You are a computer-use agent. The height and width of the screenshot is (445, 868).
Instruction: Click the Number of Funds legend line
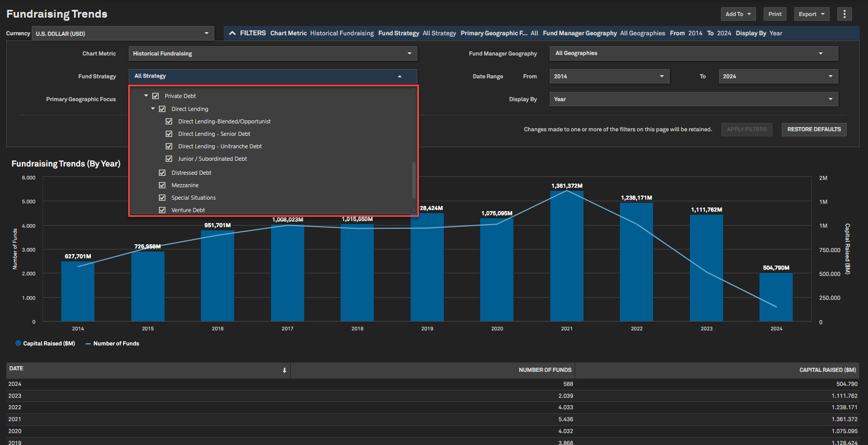[x=88, y=343]
